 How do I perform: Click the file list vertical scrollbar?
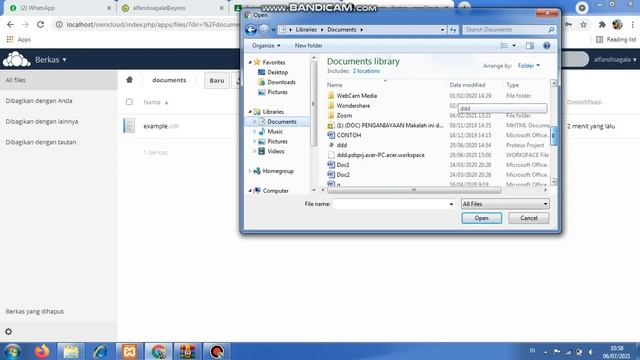553,136
